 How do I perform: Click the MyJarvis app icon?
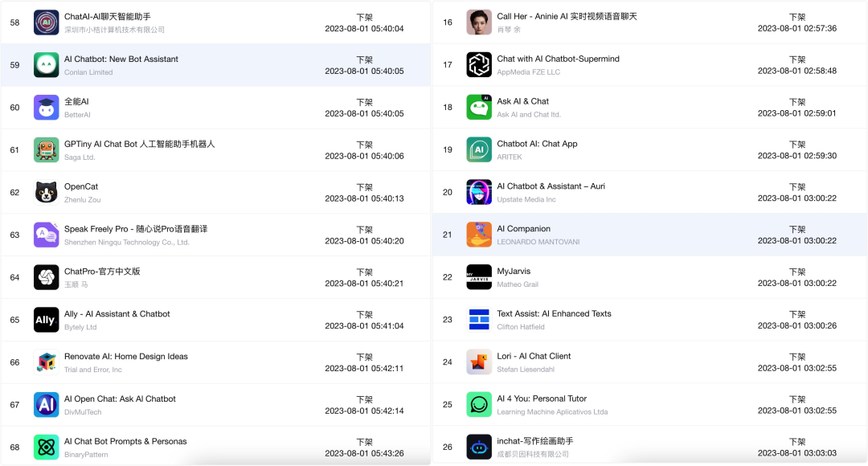click(479, 277)
